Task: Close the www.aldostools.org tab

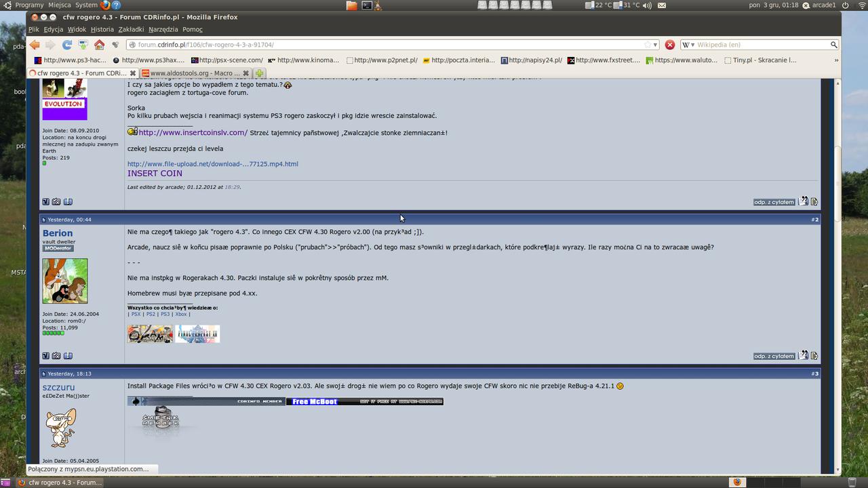Action: tap(246, 73)
